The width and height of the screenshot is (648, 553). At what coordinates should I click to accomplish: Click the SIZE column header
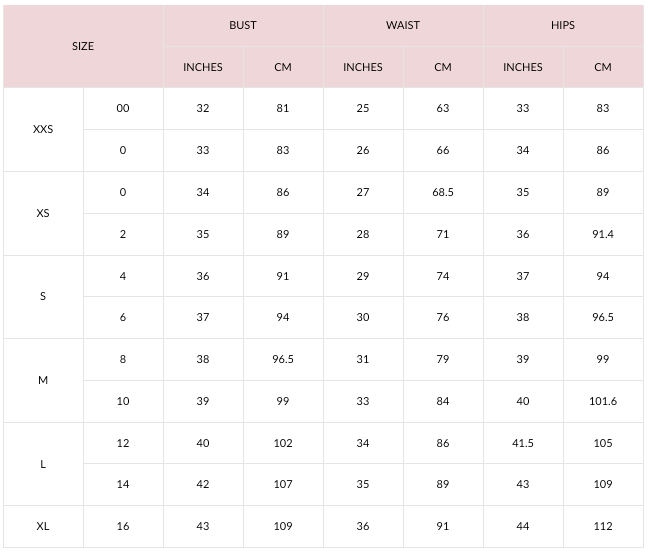[x=83, y=46]
